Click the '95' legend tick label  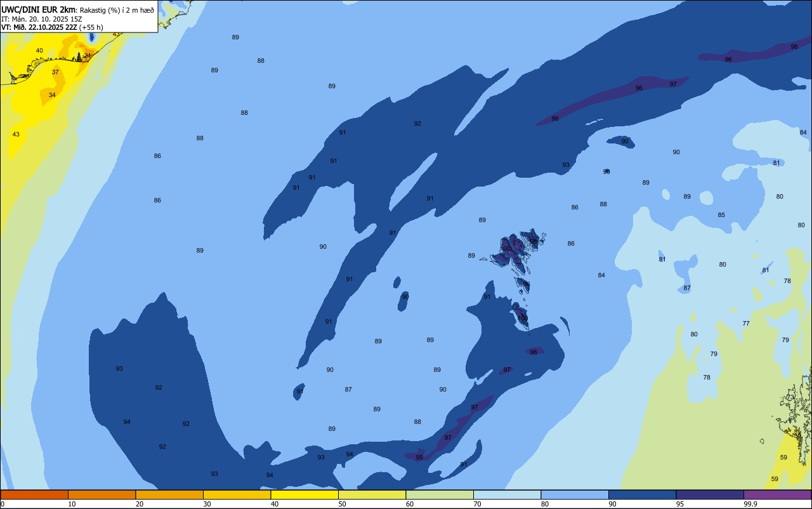680,504
